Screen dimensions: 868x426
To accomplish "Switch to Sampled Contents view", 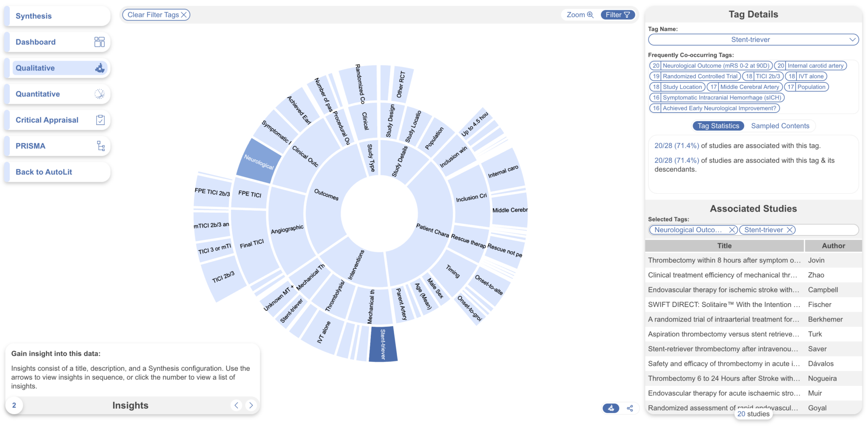I will pos(780,125).
